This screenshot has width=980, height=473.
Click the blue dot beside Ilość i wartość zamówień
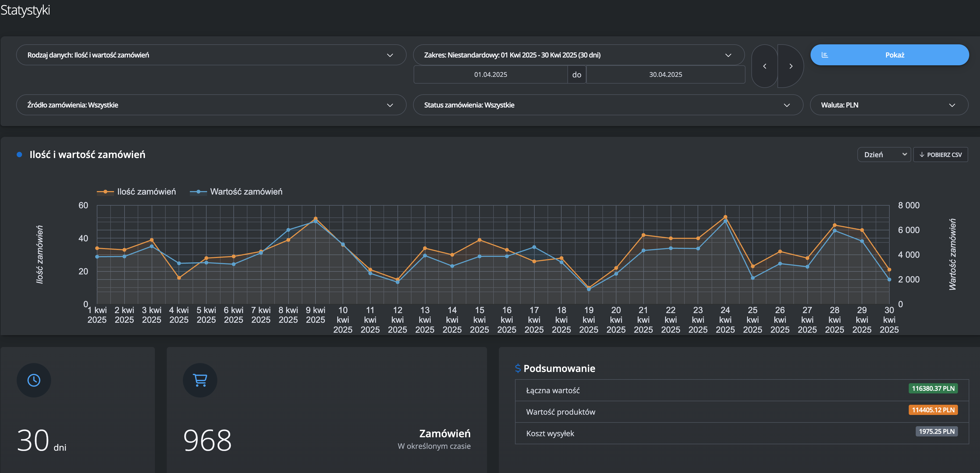pos(19,154)
